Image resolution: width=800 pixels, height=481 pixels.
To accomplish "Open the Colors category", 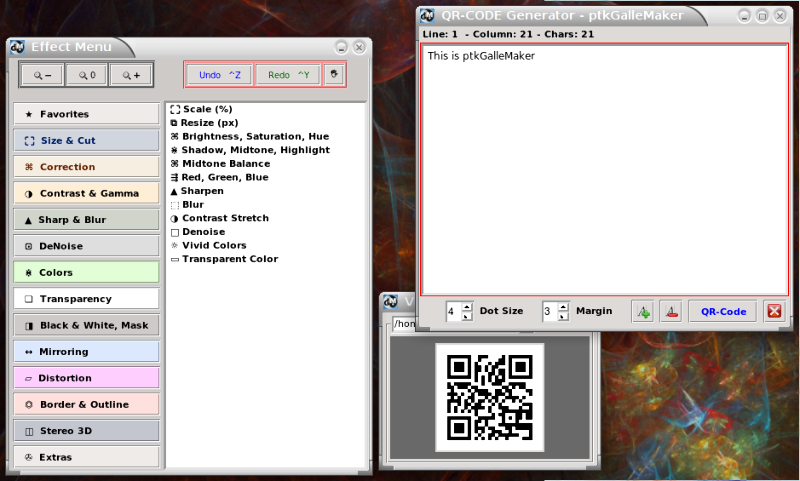I will (86, 272).
